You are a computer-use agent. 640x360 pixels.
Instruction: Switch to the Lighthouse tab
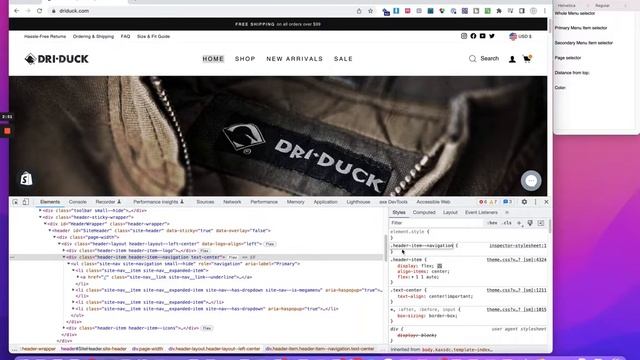coord(358,202)
